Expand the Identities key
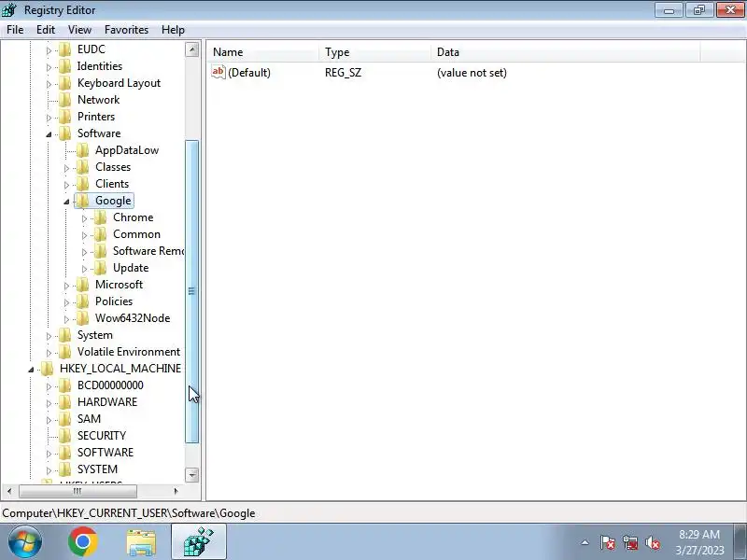 [49, 67]
